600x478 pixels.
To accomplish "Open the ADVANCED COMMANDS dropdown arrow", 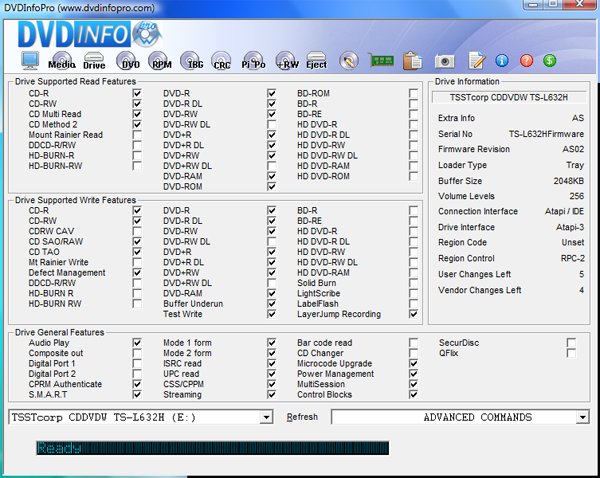I will pos(582,417).
